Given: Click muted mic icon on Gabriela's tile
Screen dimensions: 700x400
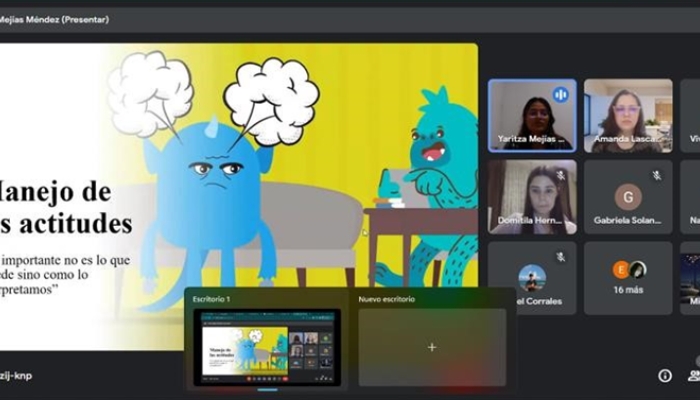Looking at the screenshot, I should 657,175.
